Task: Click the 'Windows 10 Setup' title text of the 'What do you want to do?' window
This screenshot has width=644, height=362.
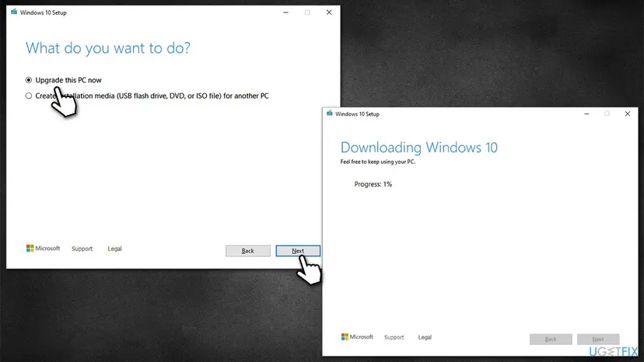Action: tap(43, 12)
